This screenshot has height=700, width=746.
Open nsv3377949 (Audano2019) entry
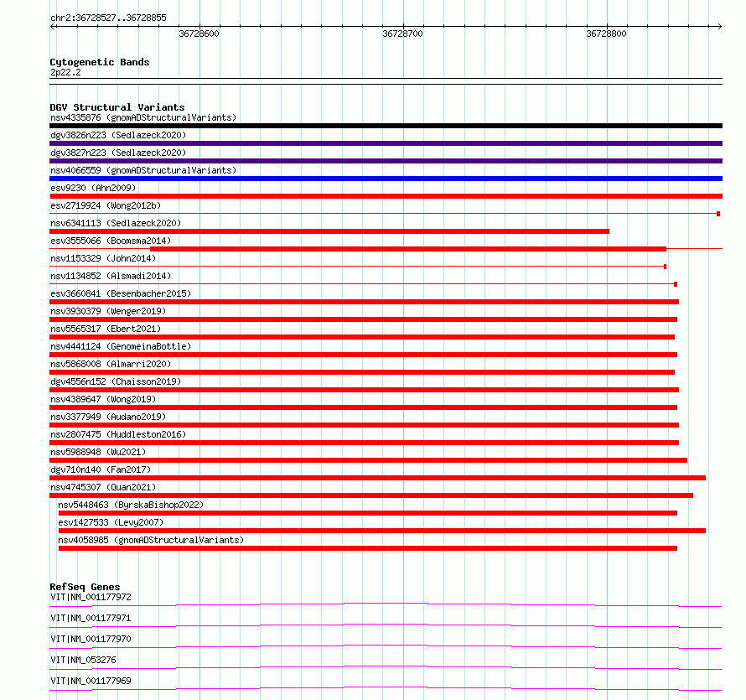108,417
